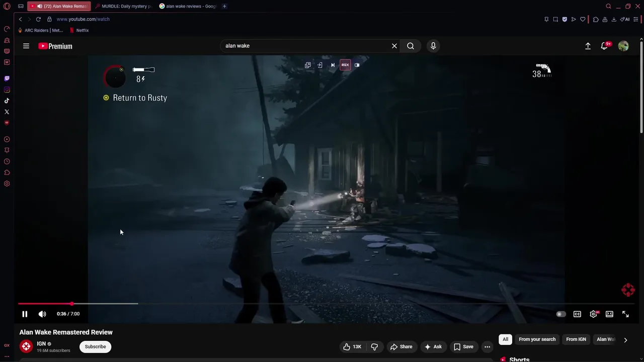Screen dimensions: 644x362
Task: Share the video
Action: (x=401, y=347)
